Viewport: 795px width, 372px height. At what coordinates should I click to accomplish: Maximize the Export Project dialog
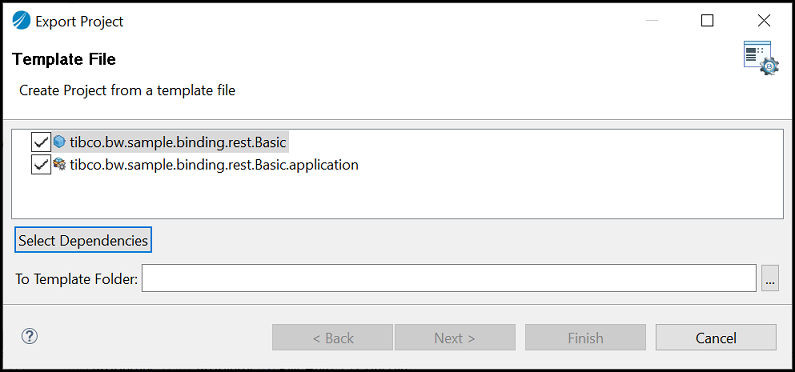tap(707, 21)
